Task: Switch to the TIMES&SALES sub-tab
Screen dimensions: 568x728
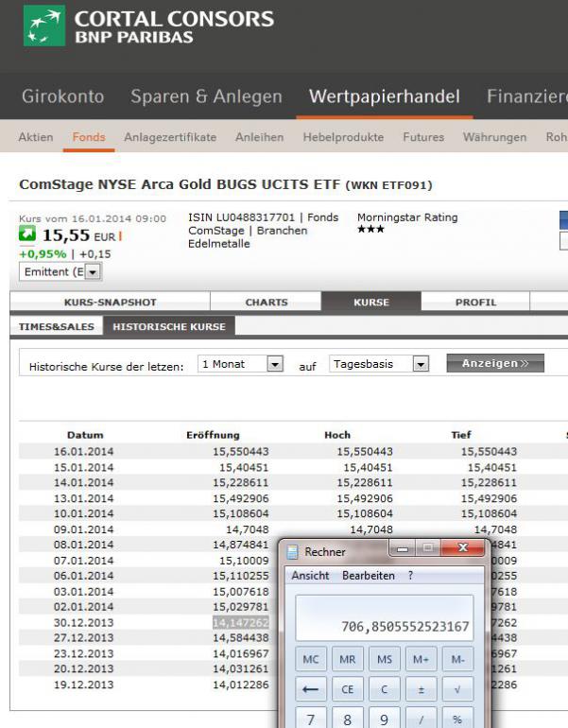Action: [x=56, y=326]
